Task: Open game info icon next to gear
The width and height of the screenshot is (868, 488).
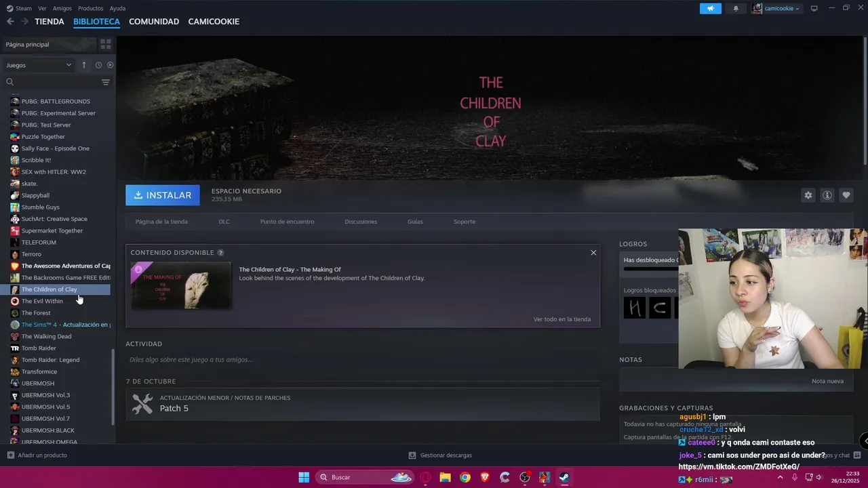Action: [x=827, y=195]
